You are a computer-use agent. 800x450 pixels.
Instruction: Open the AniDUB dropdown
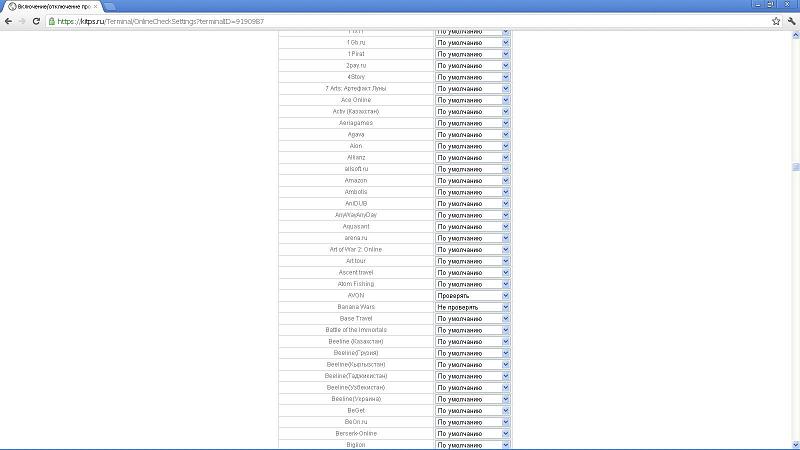click(x=472, y=204)
